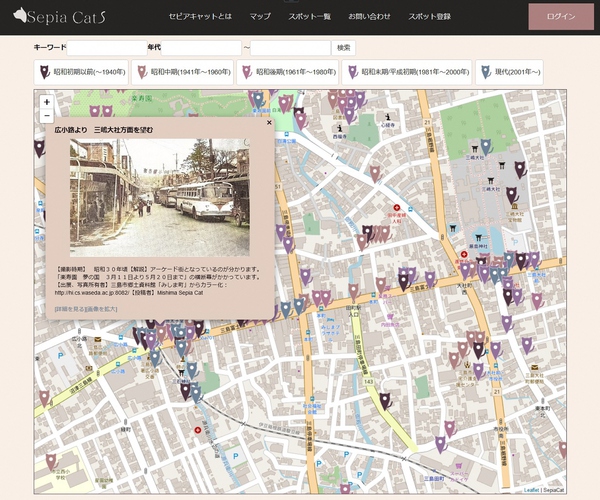Zoom in the map with plus

(47, 102)
